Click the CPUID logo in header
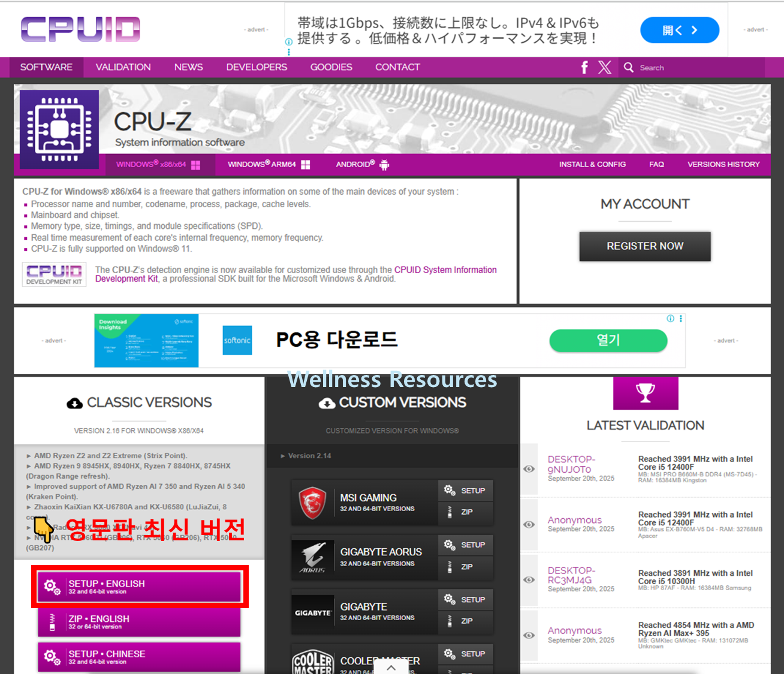Screen dimensions: 784x674 coord(80,29)
